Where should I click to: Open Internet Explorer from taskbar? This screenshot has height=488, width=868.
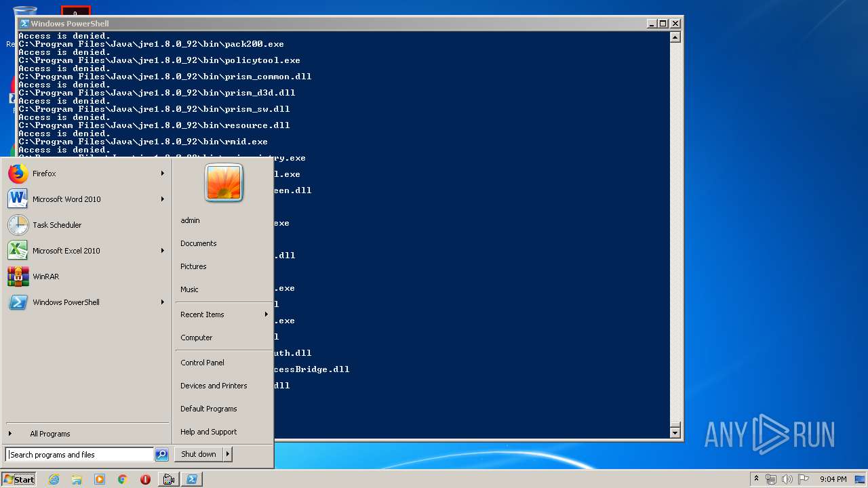(x=54, y=479)
